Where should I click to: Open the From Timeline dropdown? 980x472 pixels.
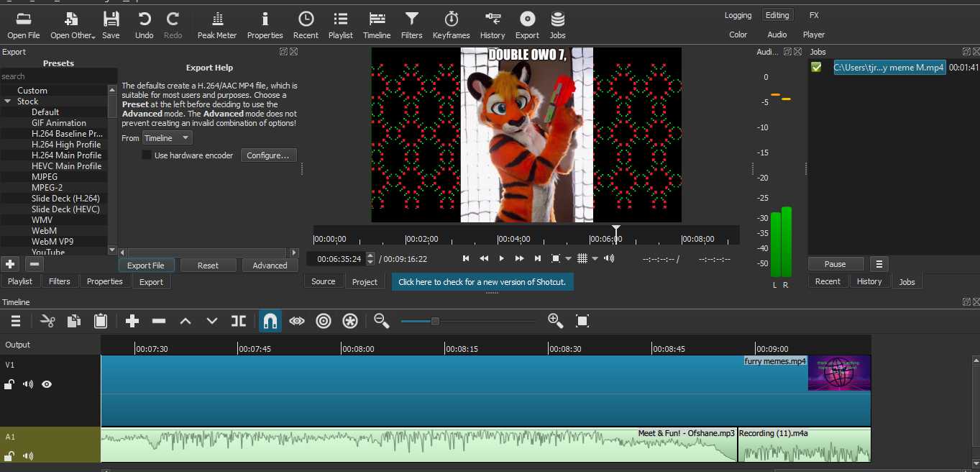[167, 138]
